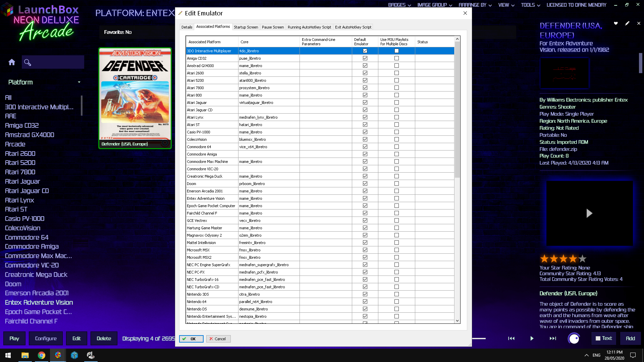Screen dimensions: 644x362
Task: Uncheck Default Emulator for Atari 2600
Action: pos(365,73)
